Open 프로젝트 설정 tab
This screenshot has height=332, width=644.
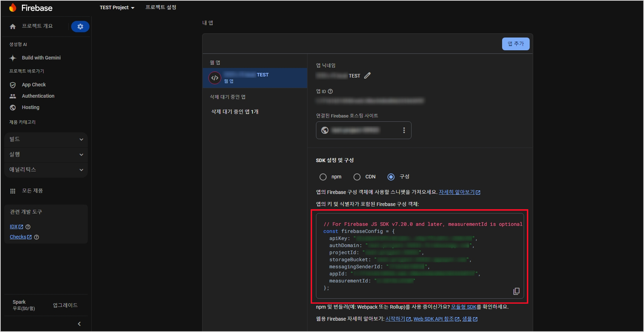click(161, 7)
